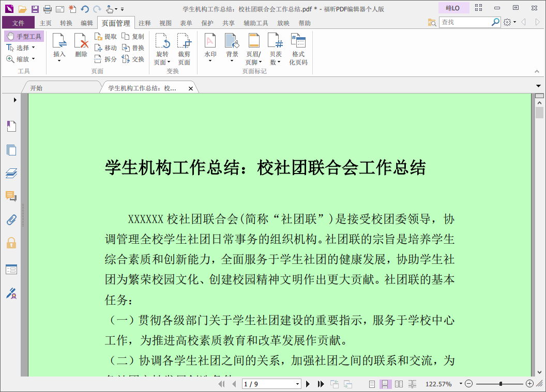
Task: Open the 水印 watermark dropdown
Action: [x=210, y=48]
